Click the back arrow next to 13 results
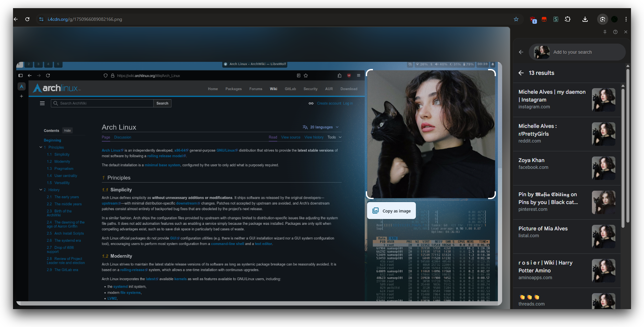644x327 pixels. [521, 73]
